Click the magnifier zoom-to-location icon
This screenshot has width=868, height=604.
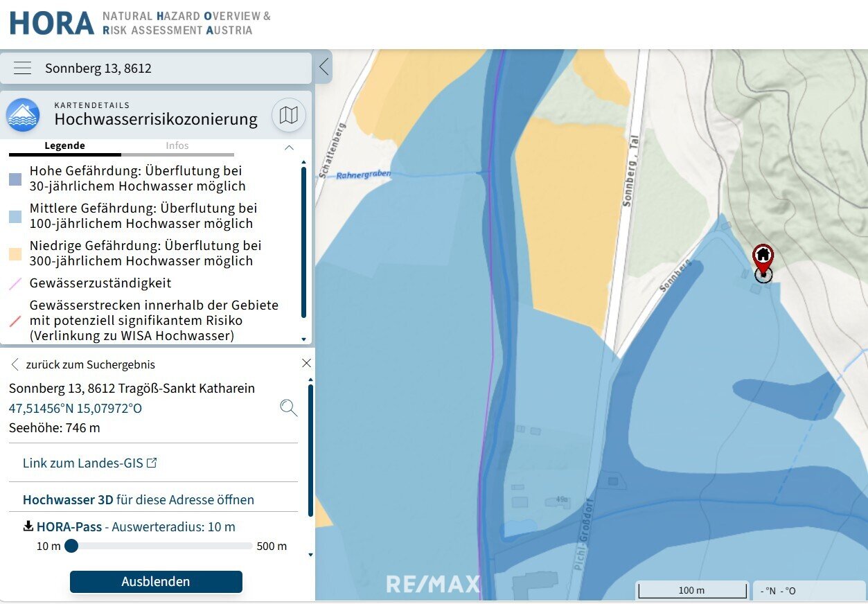tap(289, 408)
